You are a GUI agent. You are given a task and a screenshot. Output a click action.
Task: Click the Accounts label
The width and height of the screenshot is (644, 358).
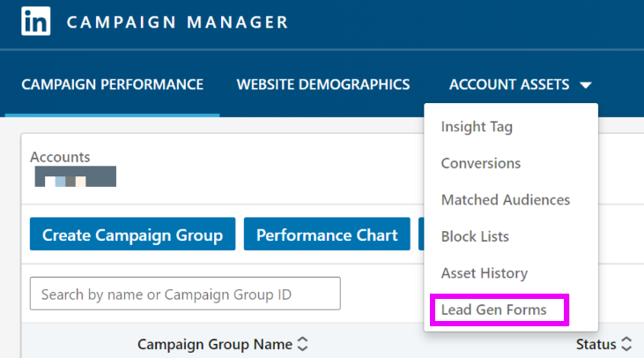pos(60,157)
